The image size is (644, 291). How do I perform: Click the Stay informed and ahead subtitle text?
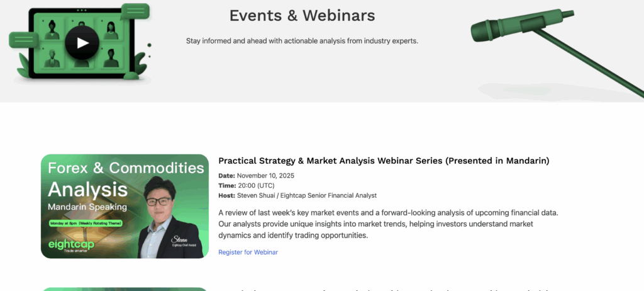point(302,41)
